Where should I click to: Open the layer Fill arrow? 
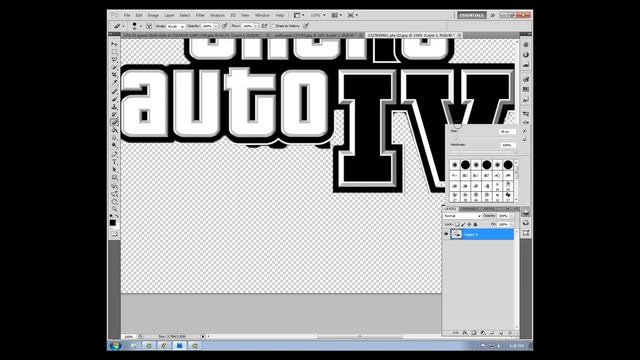(x=512, y=224)
